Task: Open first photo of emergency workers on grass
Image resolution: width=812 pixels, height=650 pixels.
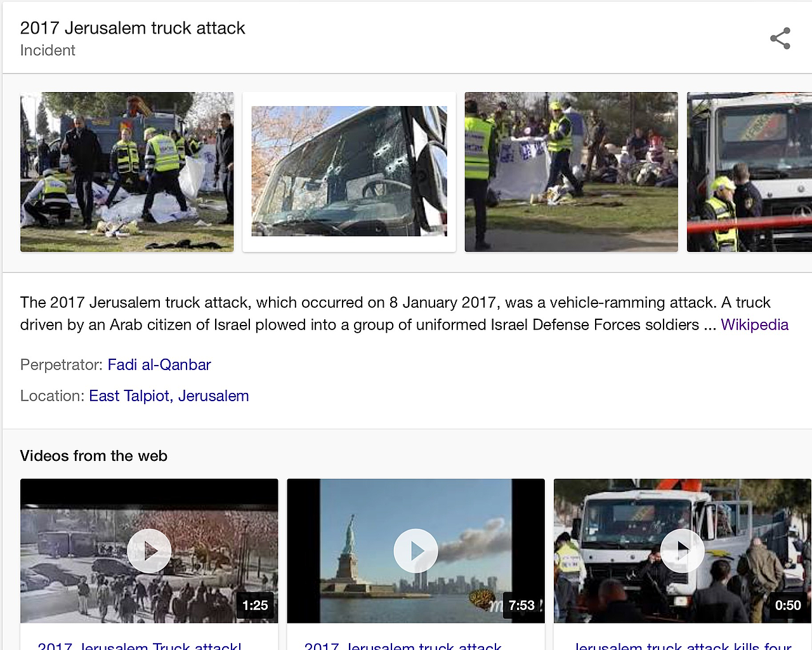Action: tap(127, 172)
